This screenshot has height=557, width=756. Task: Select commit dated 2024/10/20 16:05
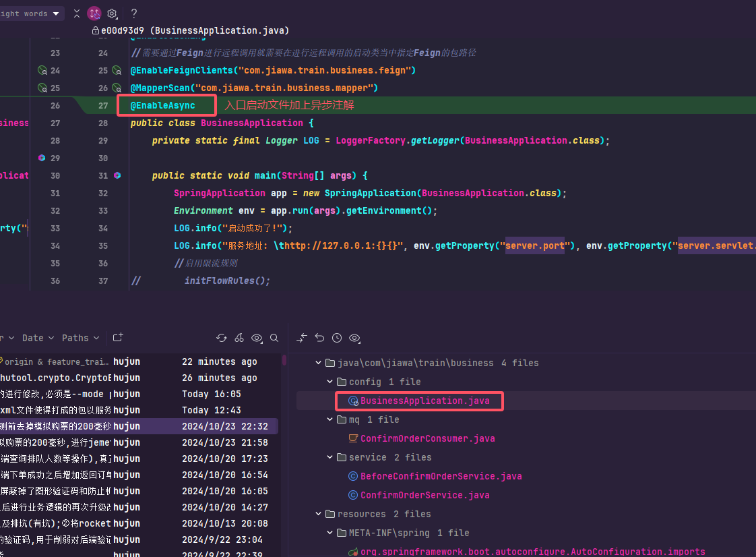click(139, 491)
